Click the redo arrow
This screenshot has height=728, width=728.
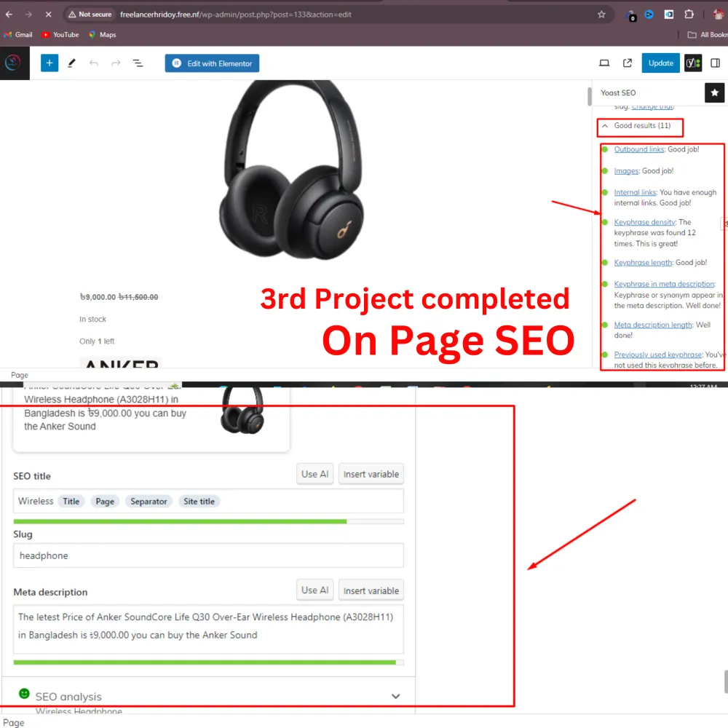116,63
